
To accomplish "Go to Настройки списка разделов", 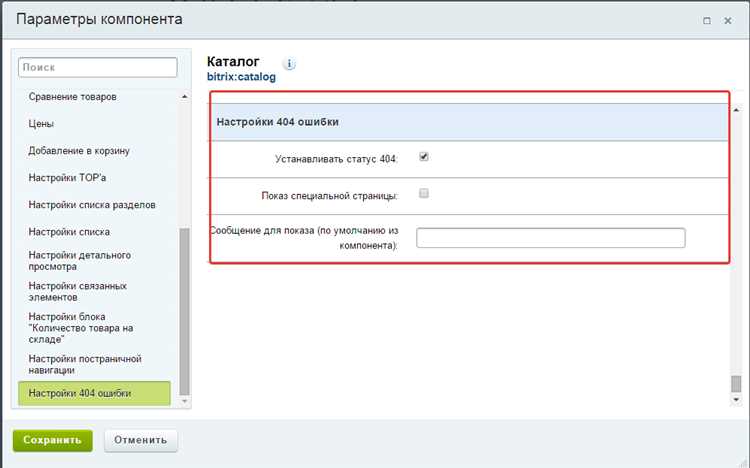I will (92, 205).
